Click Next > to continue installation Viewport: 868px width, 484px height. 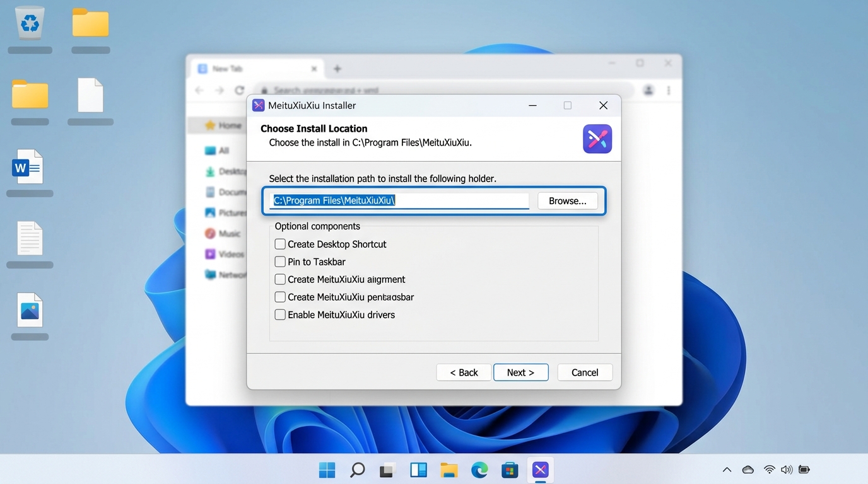tap(520, 372)
